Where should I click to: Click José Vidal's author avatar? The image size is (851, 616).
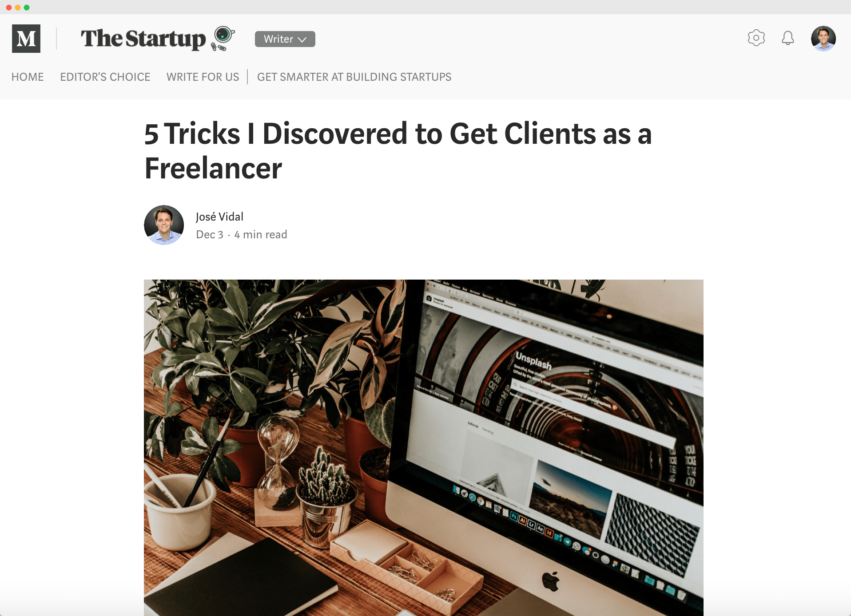[x=164, y=225]
